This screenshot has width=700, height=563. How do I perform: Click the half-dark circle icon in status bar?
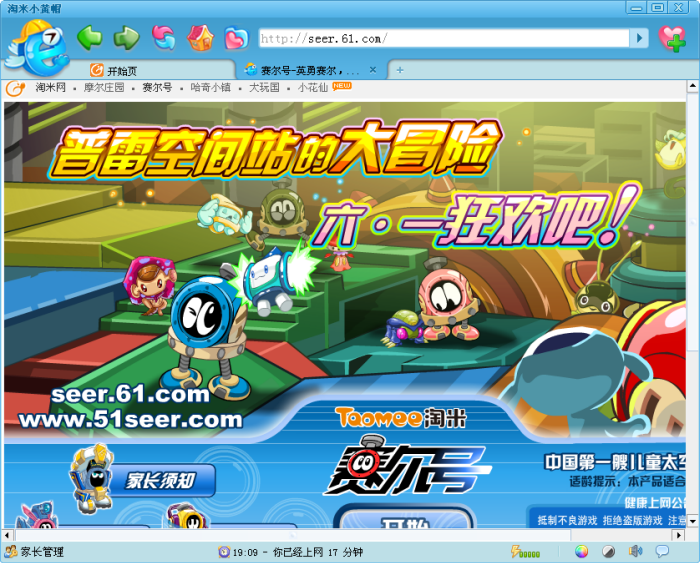pyautogui.click(x=608, y=552)
